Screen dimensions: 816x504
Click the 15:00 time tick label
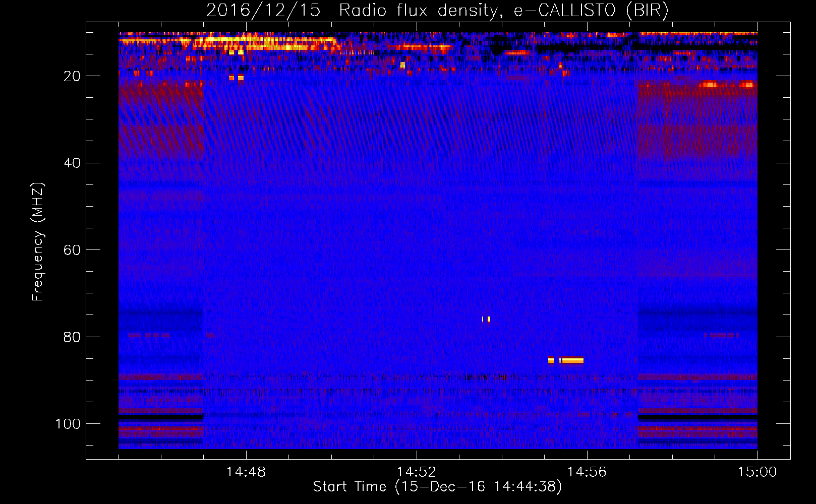click(757, 472)
